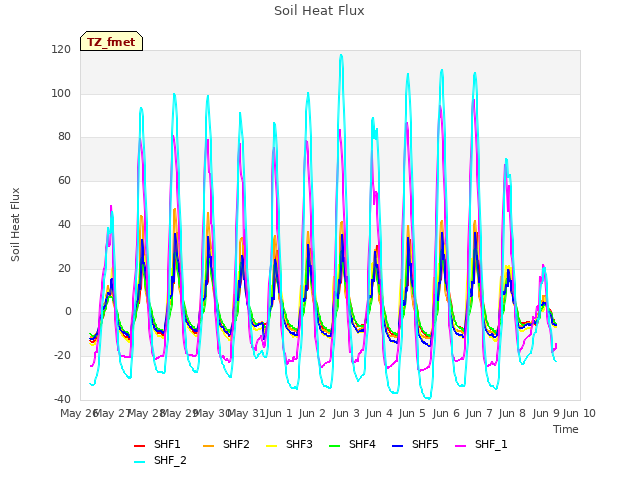Click the Jun 3 x-axis date label
Screen dimensions: 640x480
click(346, 413)
